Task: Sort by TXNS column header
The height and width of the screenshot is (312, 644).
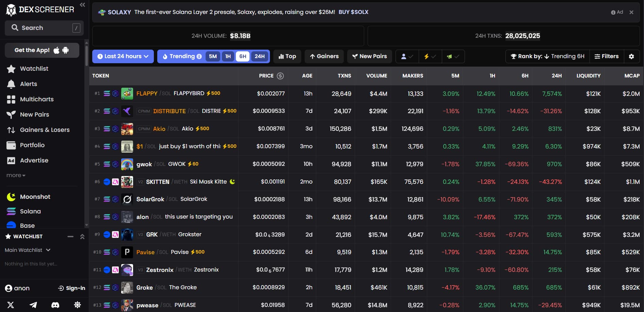Action: pos(344,76)
